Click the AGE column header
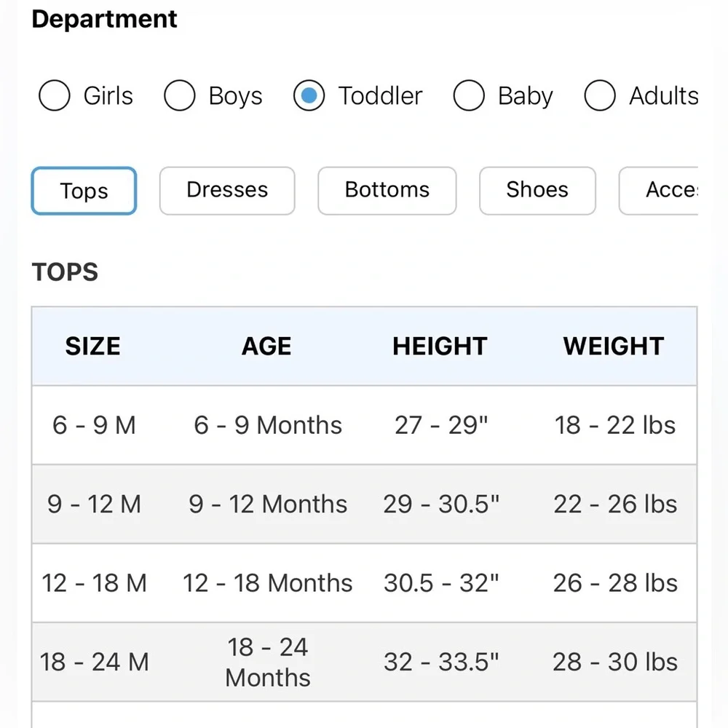 [x=266, y=347]
